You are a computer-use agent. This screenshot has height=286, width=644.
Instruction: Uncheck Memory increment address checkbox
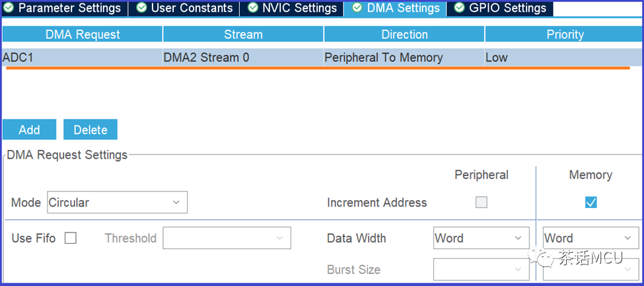point(591,203)
